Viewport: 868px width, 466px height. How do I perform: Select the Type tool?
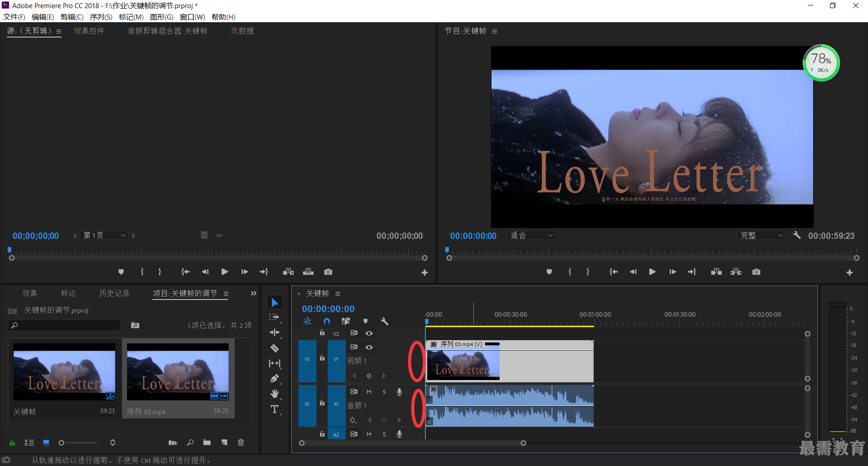point(274,409)
